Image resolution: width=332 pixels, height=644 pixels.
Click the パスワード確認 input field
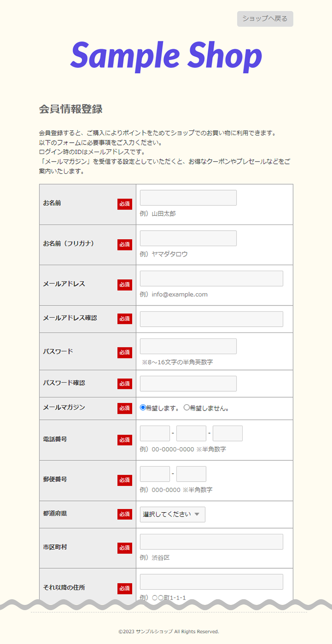click(x=188, y=383)
